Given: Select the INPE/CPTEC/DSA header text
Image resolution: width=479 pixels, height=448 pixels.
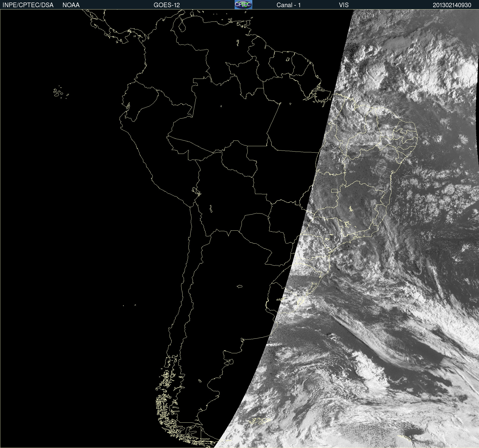Looking at the screenshot, I should point(28,5).
